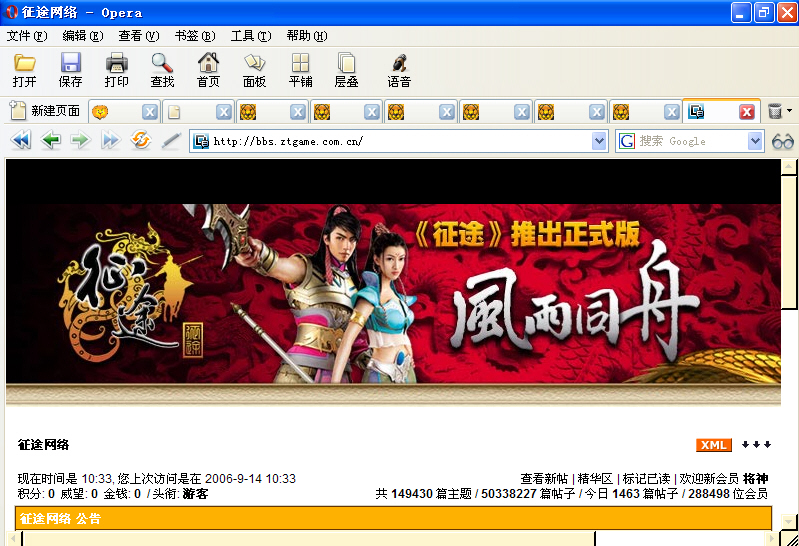Click the 149430 篇主题 statistic text

pyautogui.click(x=431, y=493)
